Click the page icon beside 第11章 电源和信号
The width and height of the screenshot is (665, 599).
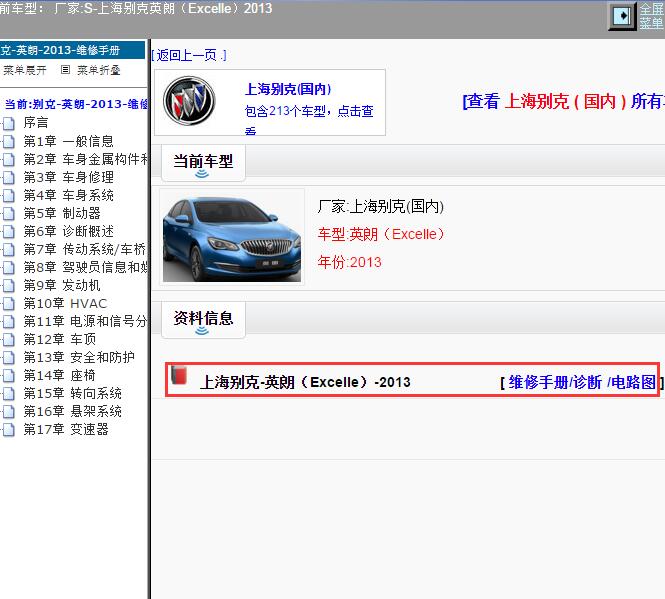point(9,322)
